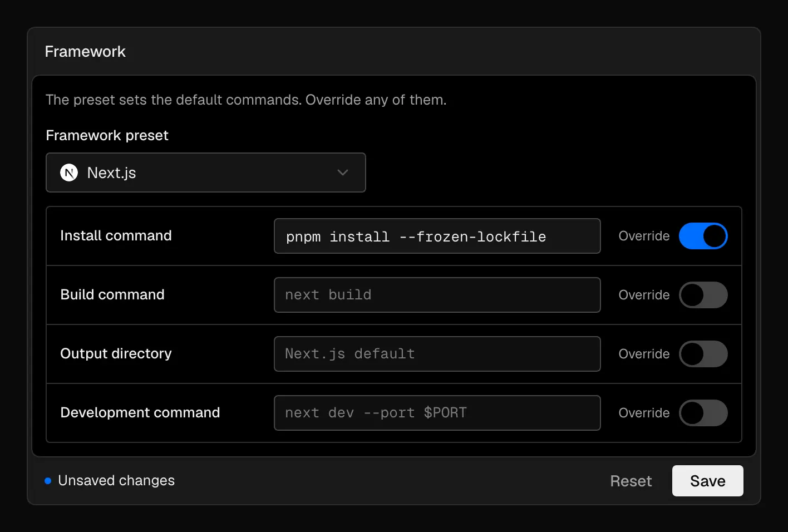Click the Override label beside Build command

click(644, 295)
